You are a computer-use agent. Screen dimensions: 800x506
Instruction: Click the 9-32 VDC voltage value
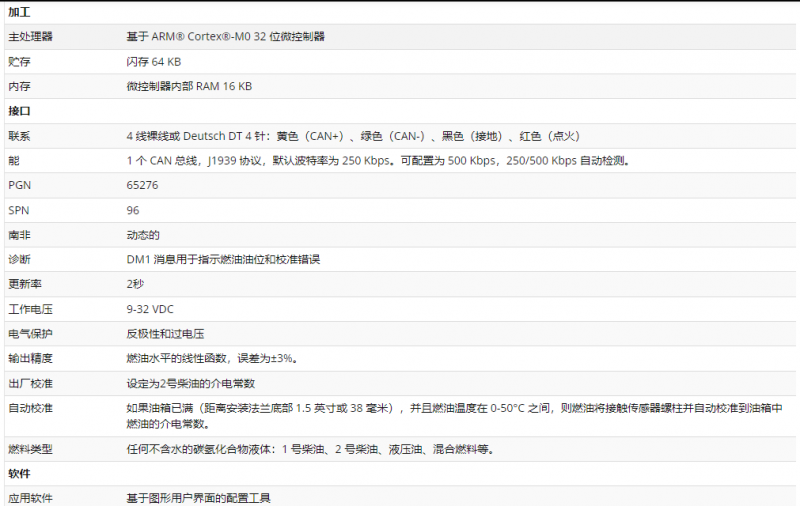click(149, 309)
